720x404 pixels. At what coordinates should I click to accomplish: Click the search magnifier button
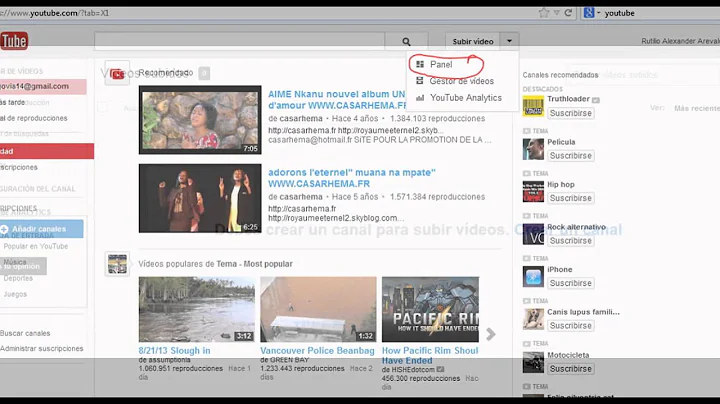tap(406, 41)
